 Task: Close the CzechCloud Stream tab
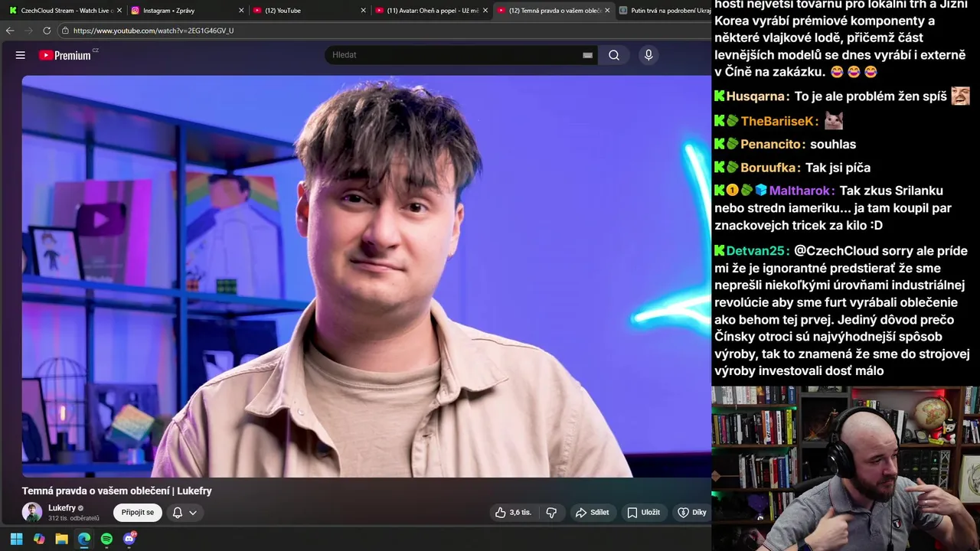click(119, 11)
